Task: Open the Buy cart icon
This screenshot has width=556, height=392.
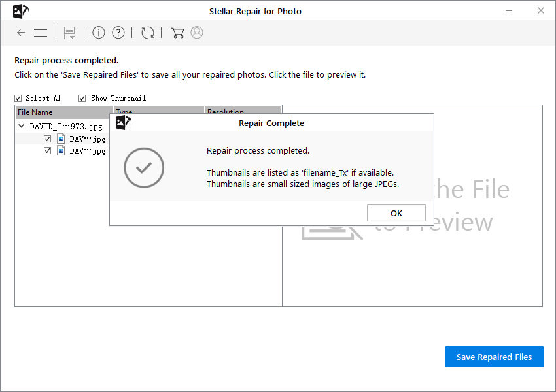Action: pos(177,33)
